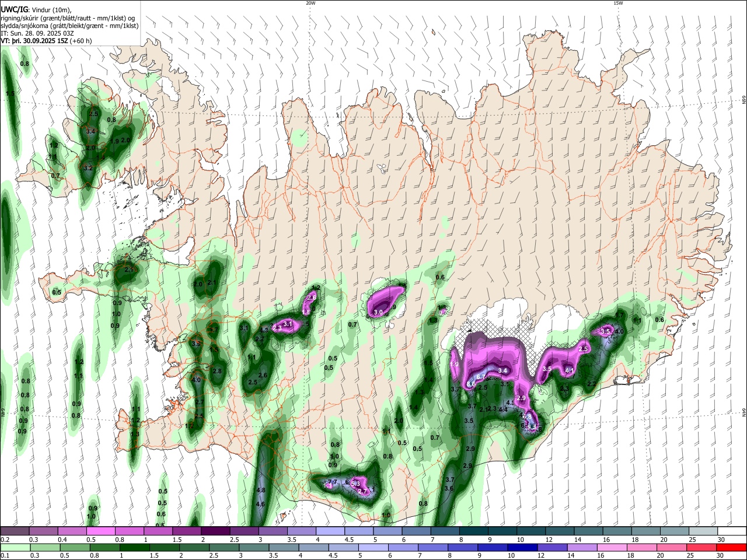Click the "1.9" value in the Westfjords
This screenshot has height=560, width=747.
pyautogui.click(x=114, y=141)
